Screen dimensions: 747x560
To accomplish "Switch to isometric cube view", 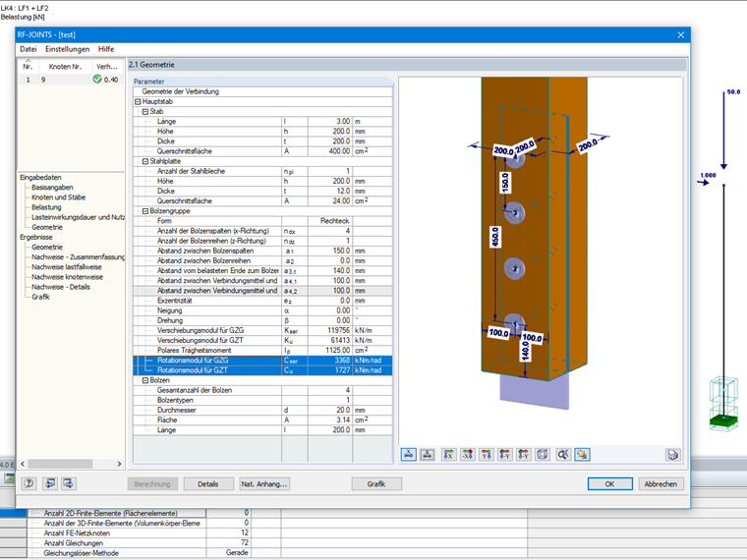I will [x=543, y=454].
